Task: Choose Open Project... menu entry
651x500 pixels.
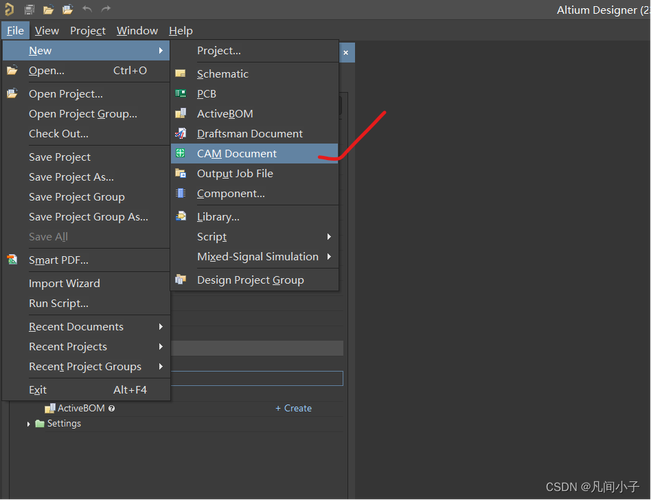Action: pos(86,93)
